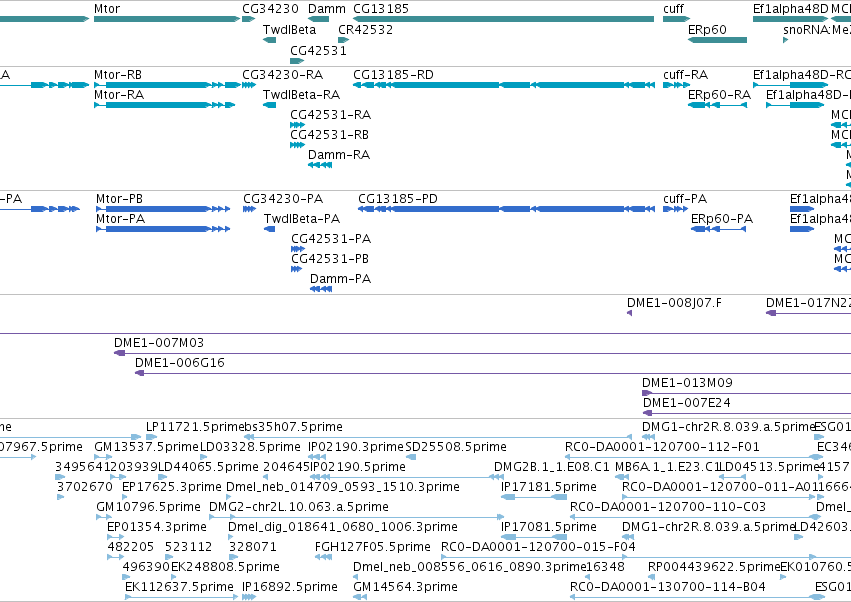This screenshot has width=851, height=602.
Task: Select the CG13185-PD label
Action: click(x=398, y=199)
